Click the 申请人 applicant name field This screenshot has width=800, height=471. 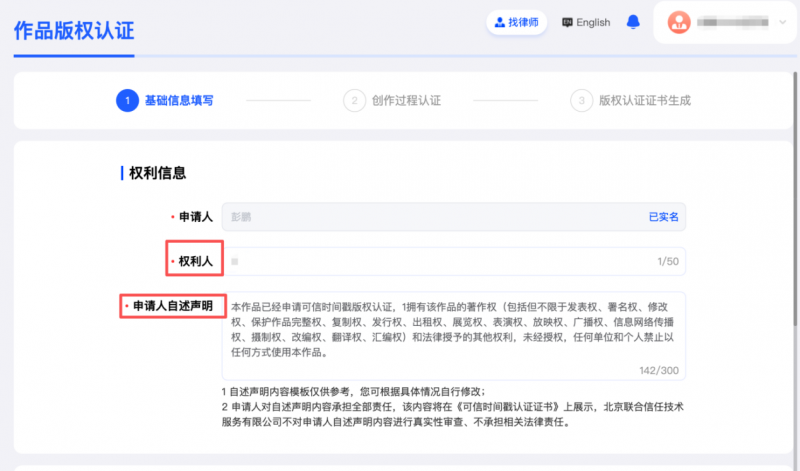coord(430,217)
